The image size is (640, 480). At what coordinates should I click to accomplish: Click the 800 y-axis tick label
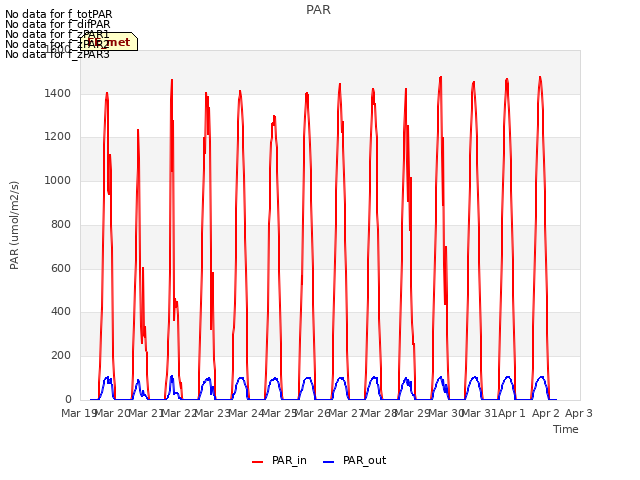(61, 224)
